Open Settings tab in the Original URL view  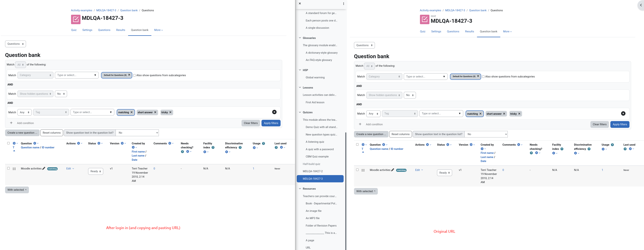point(436,31)
